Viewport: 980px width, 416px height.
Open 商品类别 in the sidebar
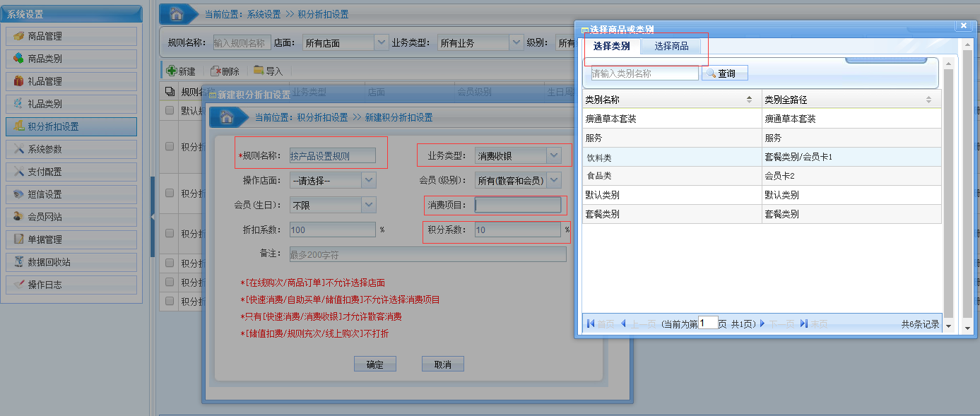click(71, 59)
